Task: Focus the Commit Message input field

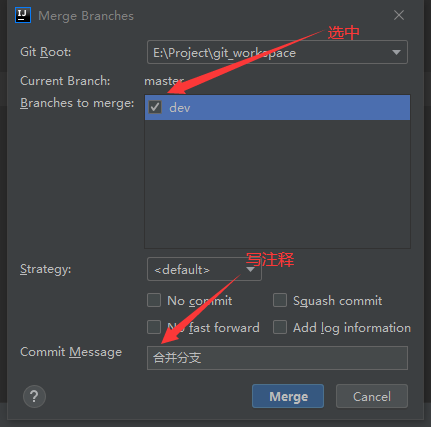Action: (277, 358)
